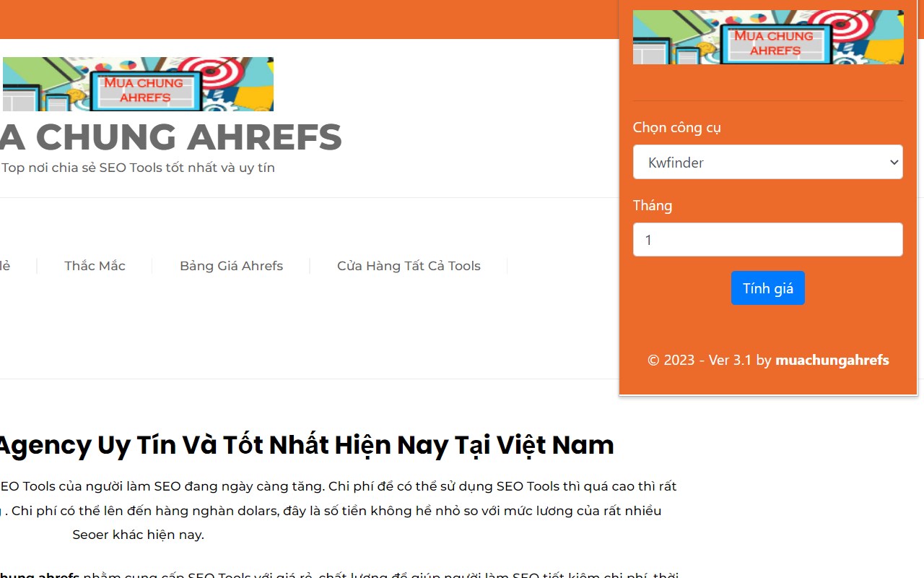
Task: Open the Thắc Mắc menu item
Action: (x=95, y=266)
